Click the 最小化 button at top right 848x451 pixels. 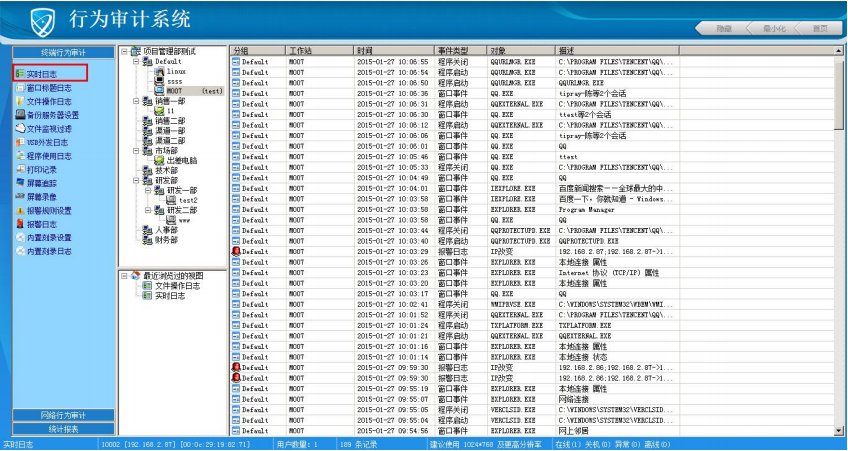tap(774, 28)
